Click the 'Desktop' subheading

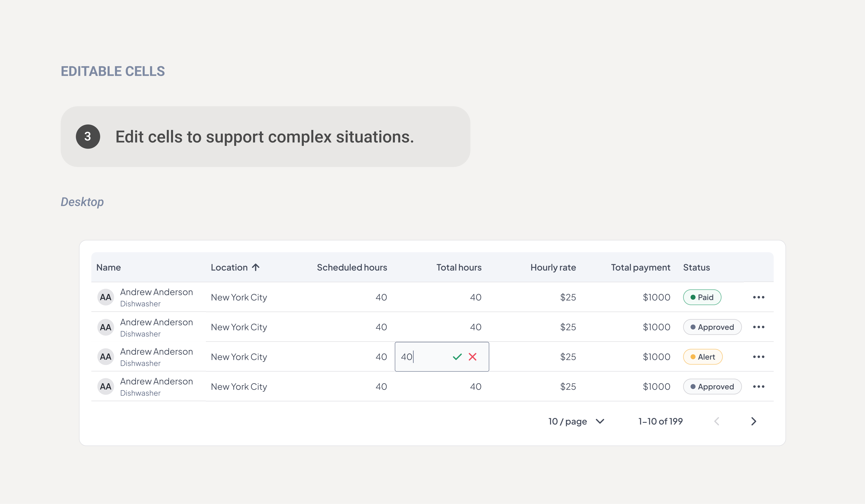click(82, 202)
